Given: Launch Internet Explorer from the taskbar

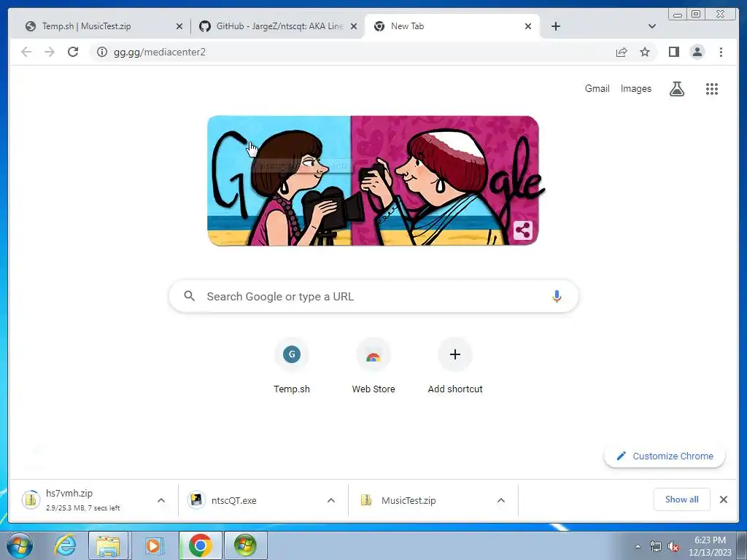Looking at the screenshot, I should [65, 545].
